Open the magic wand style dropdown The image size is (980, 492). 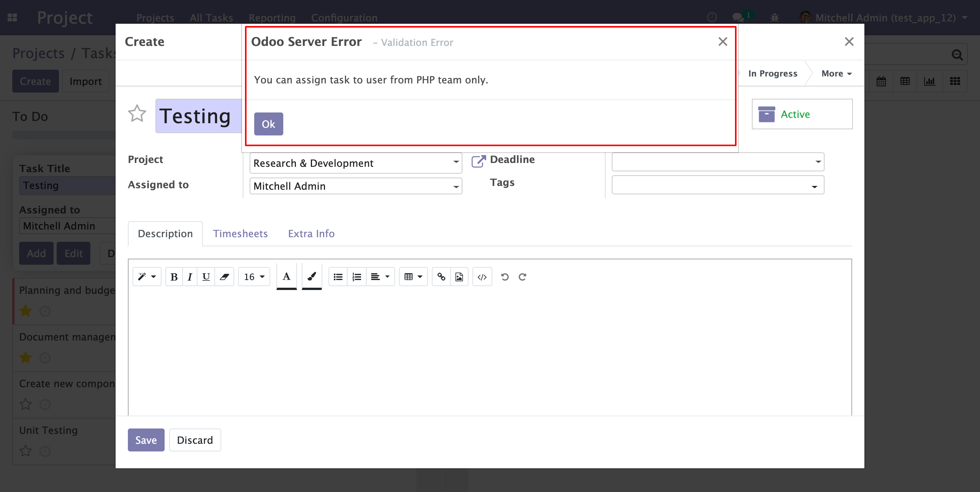147,277
